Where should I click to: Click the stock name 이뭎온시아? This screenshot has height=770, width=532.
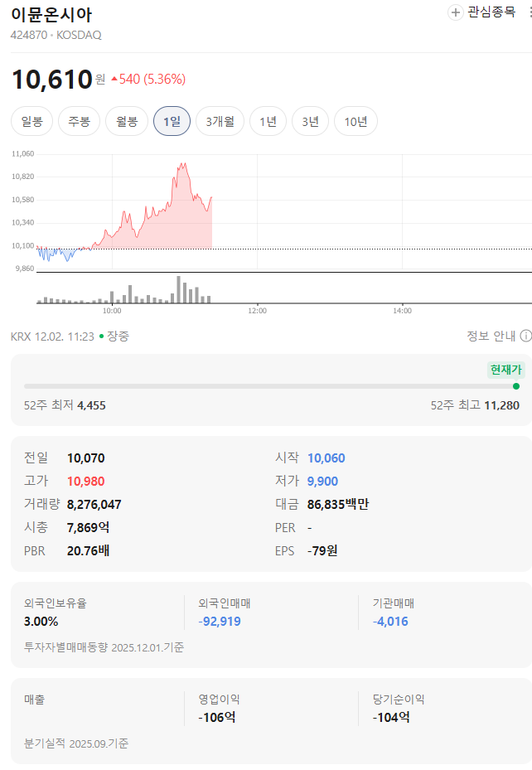(51, 15)
